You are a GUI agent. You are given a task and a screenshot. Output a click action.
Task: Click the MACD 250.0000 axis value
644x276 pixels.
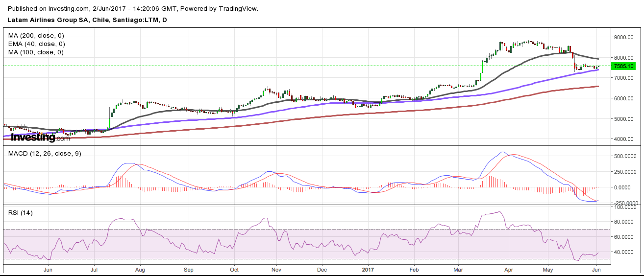coord(626,172)
